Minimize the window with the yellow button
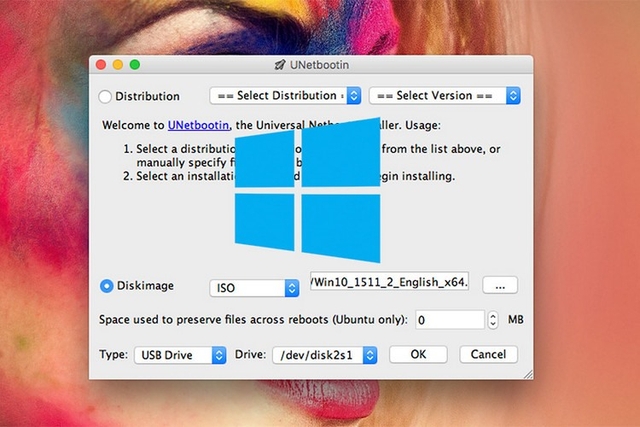The width and height of the screenshot is (640, 427). pos(118,64)
